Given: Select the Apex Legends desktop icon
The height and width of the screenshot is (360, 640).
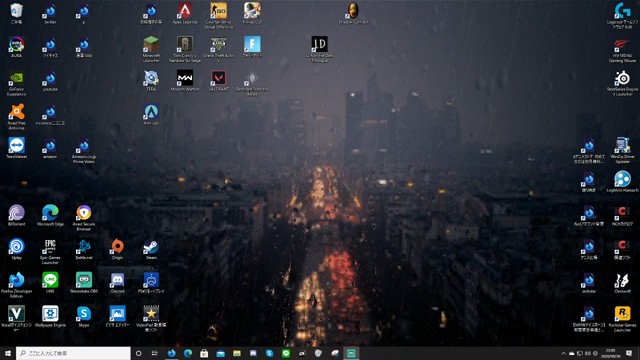Looking at the screenshot, I should (x=184, y=13).
